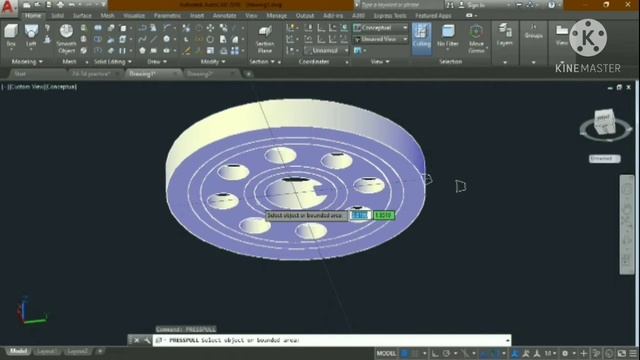Expand command history arrow on command line

pos(507,340)
